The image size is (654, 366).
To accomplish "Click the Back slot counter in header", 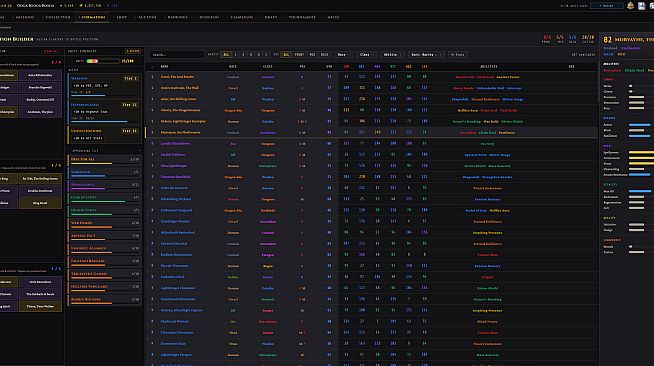I will [573, 39].
